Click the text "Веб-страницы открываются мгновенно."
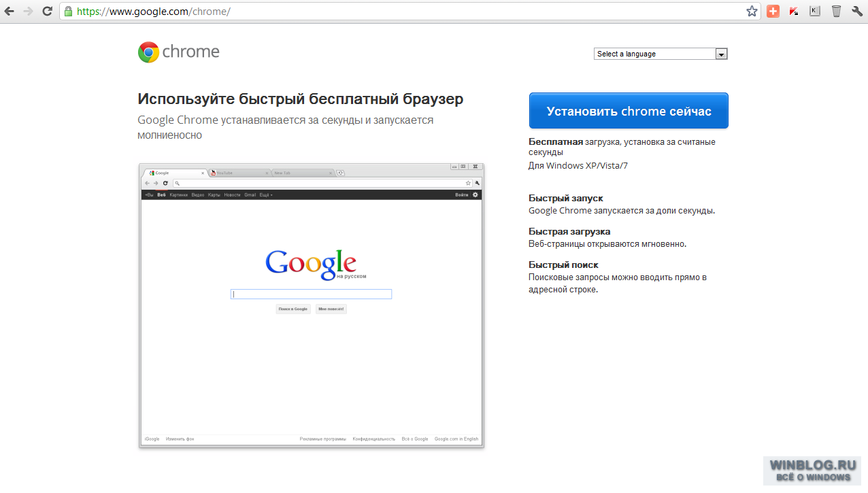This screenshot has width=868, height=493. 607,244
